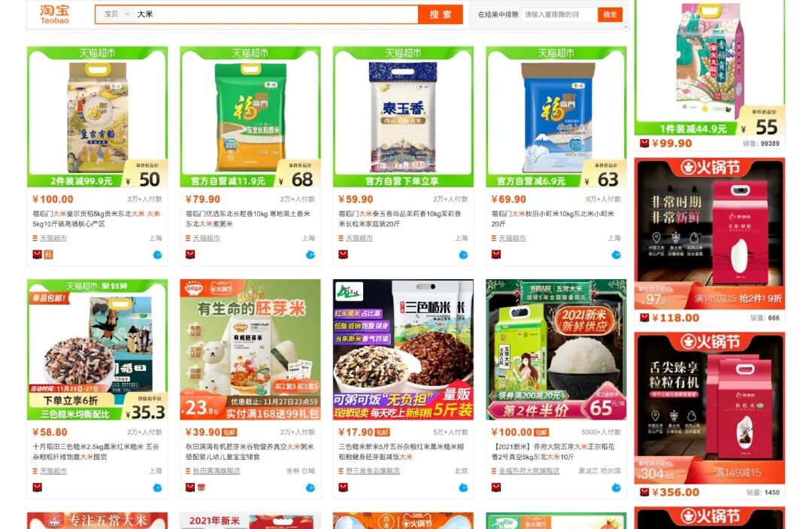Screen dimensions: 812x529
Task: Open Wangwang chat for 福临门皇宗贡稻 listing
Action: [157, 254]
